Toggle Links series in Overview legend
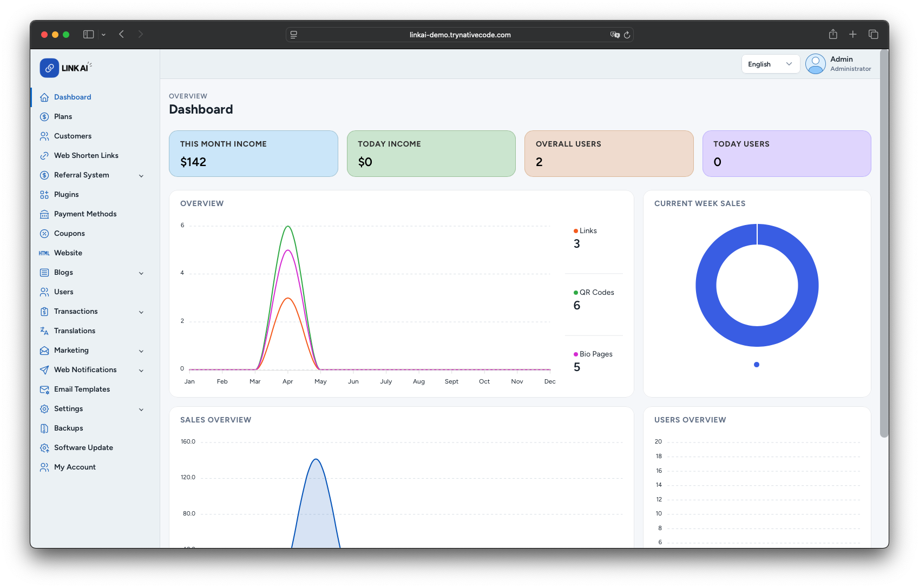 (x=585, y=231)
